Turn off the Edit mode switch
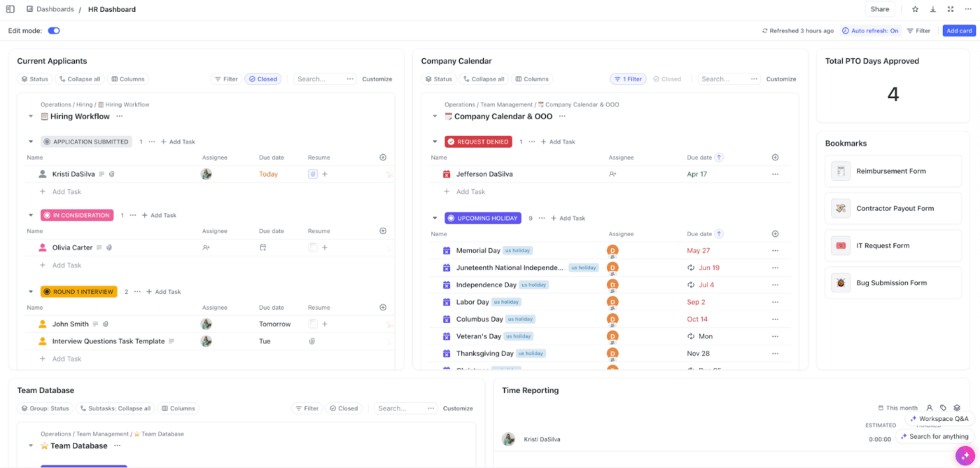The height and width of the screenshot is (468, 980). [x=55, y=31]
